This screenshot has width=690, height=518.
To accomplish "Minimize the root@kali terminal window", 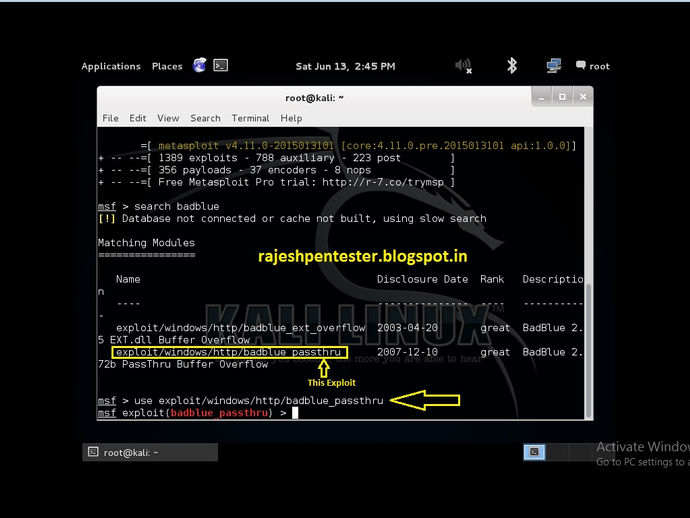I will coord(542,97).
